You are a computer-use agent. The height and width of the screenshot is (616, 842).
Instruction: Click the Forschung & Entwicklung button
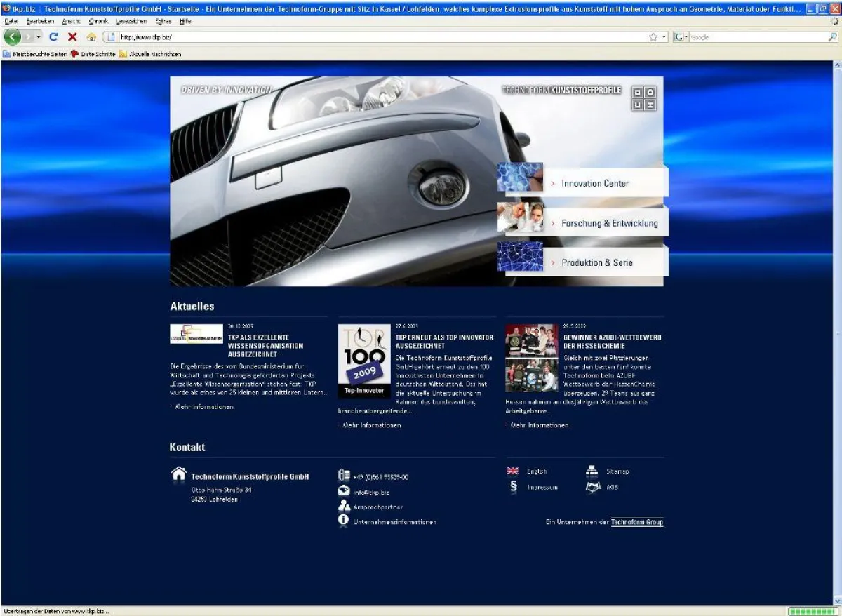(x=609, y=223)
